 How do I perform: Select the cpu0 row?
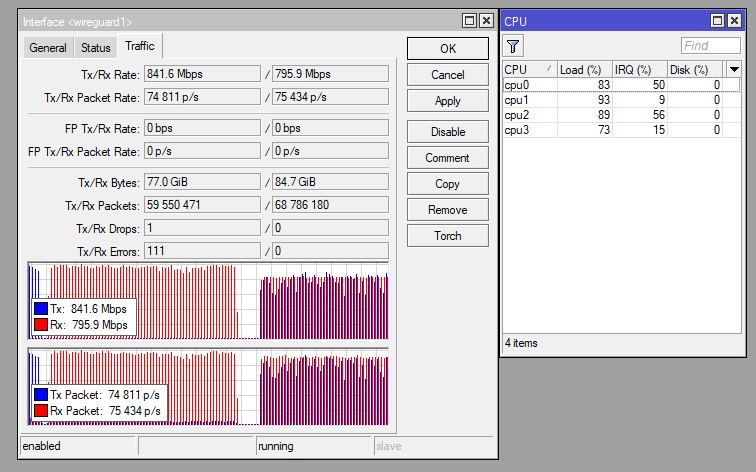click(621, 85)
